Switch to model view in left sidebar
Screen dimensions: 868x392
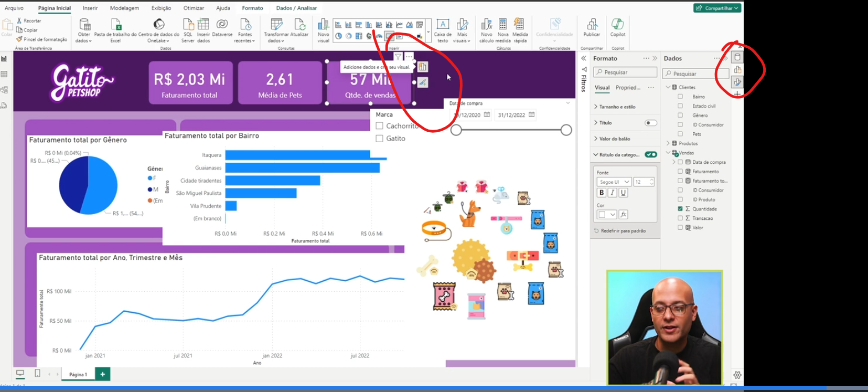click(x=4, y=90)
